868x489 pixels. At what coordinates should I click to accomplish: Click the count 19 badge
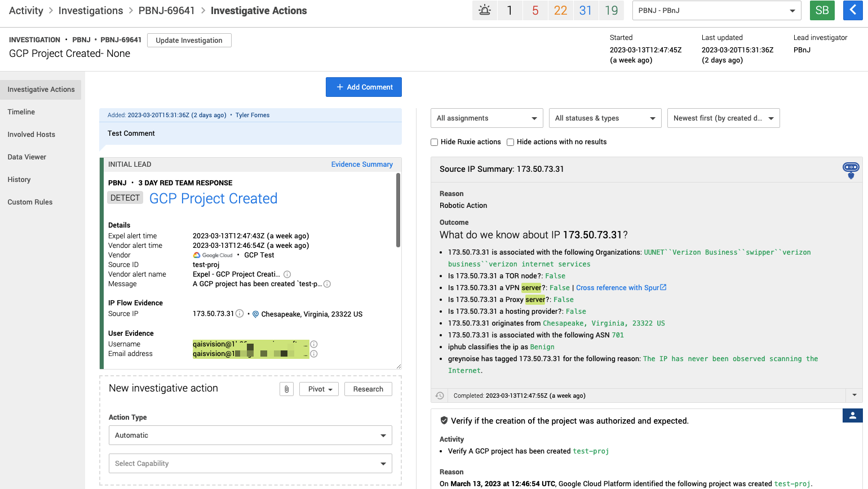(x=611, y=10)
